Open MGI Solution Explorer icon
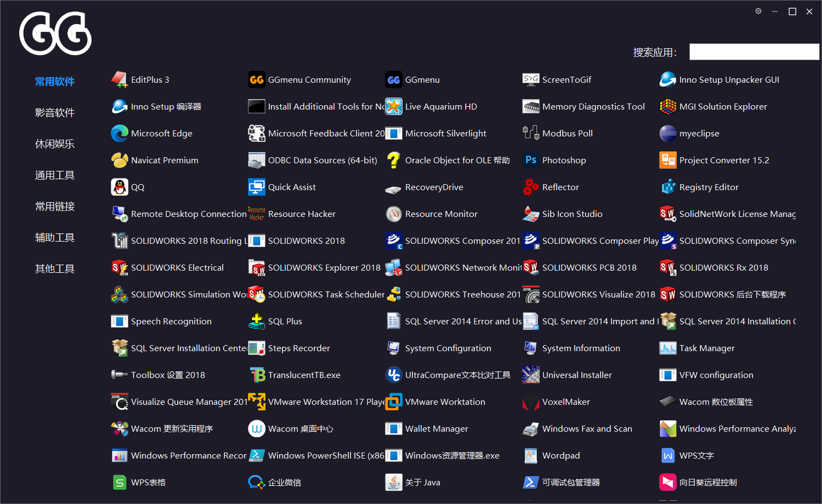The width and height of the screenshot is (822, 504). 668,106
